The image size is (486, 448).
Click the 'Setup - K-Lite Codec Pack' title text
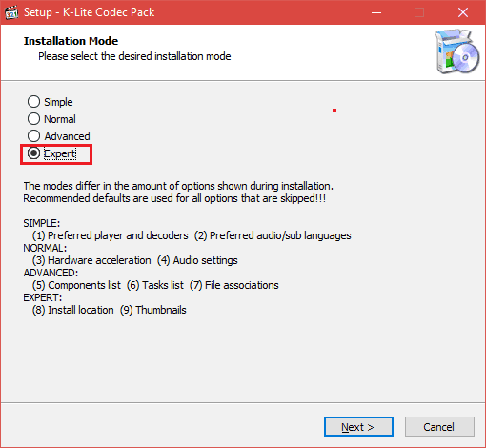[90, 12]
